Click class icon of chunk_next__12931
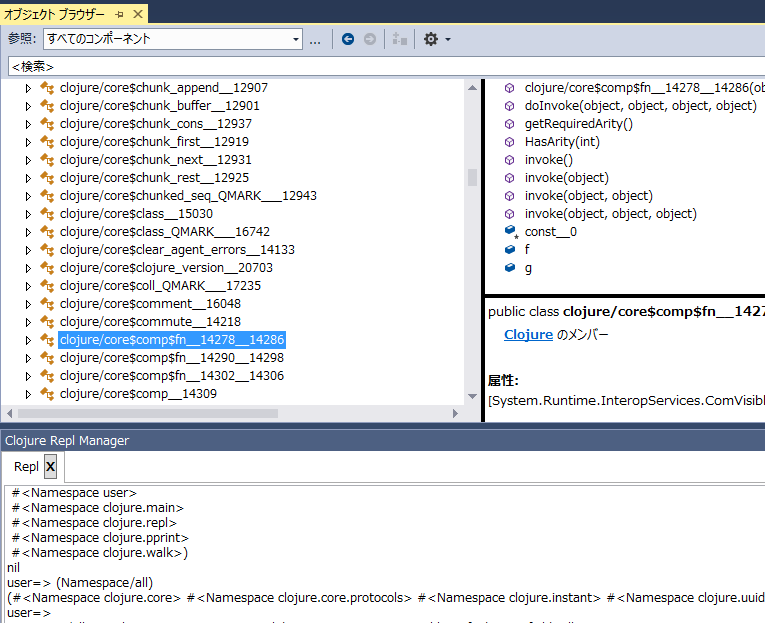The height and width of the screenshot is (623, 765). [x=47, y=160]
